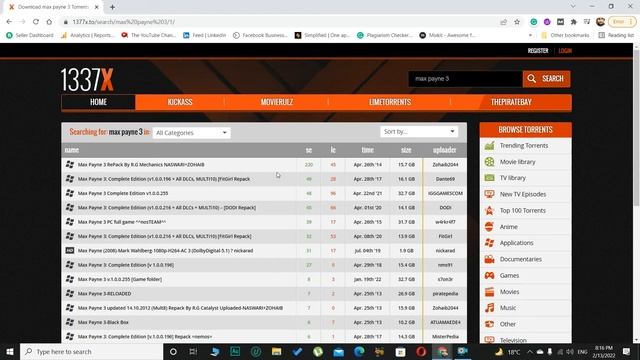Open the Mail app from the taskbar
The height and width of the screenshot is (360, 640).
click(338, 351)
